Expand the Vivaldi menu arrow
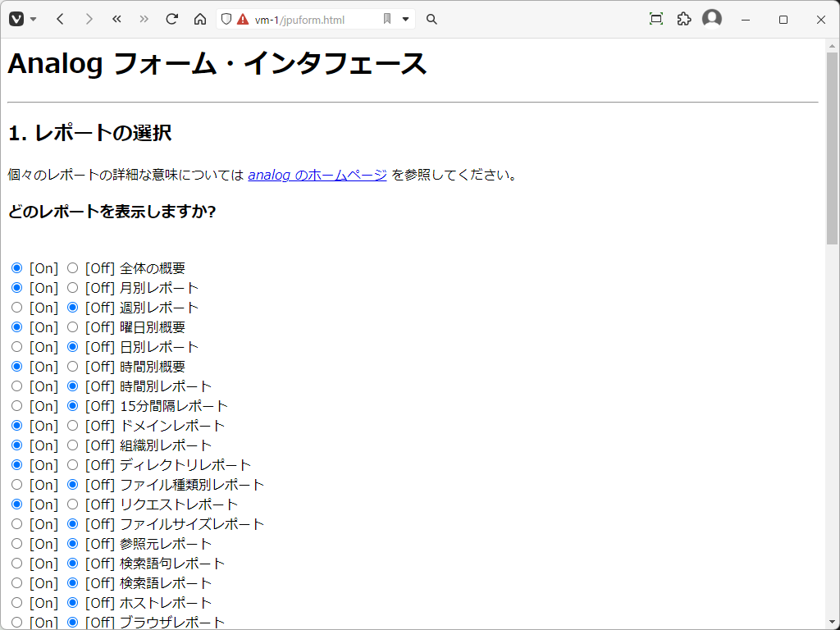The width and height of the screenshot is (840, 630). point(33,20)
